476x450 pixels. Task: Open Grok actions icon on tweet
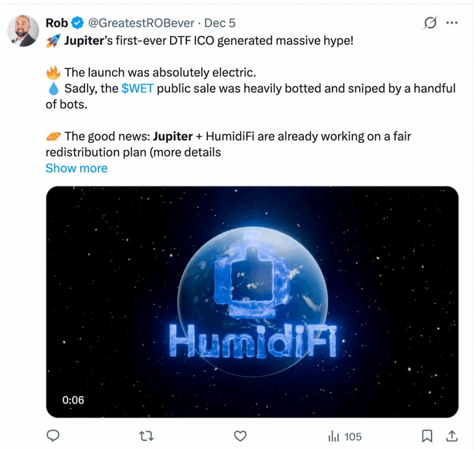430,23
